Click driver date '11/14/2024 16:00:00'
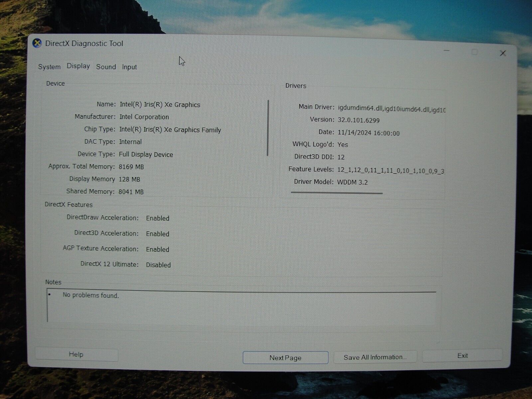Viewport: 532px width, 399px height. (x=368, y=133)
